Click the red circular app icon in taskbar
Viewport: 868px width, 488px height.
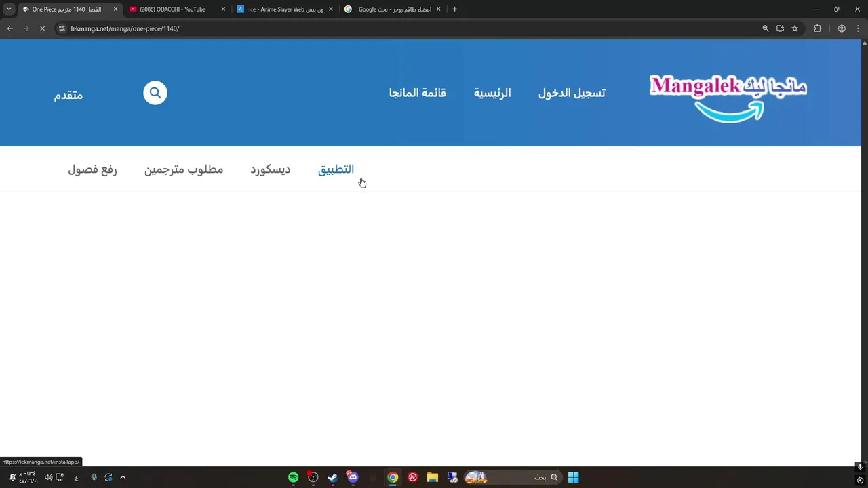(412, 477)
